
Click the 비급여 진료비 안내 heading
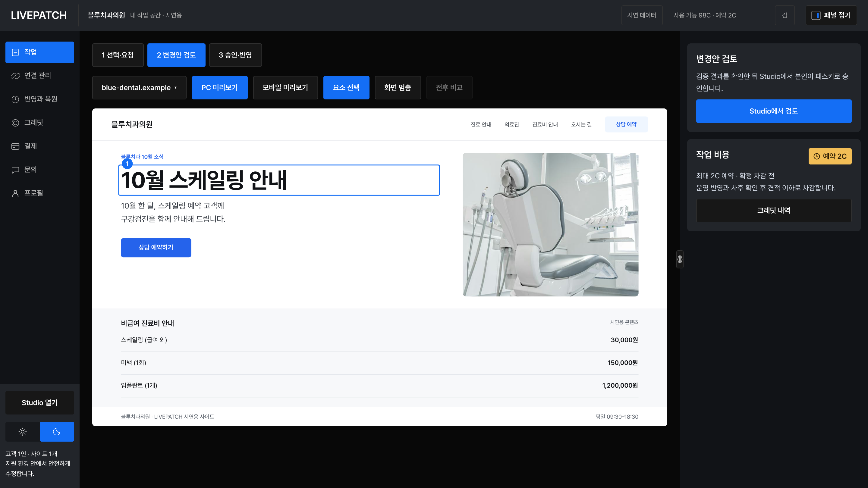[x=147, y=323]
